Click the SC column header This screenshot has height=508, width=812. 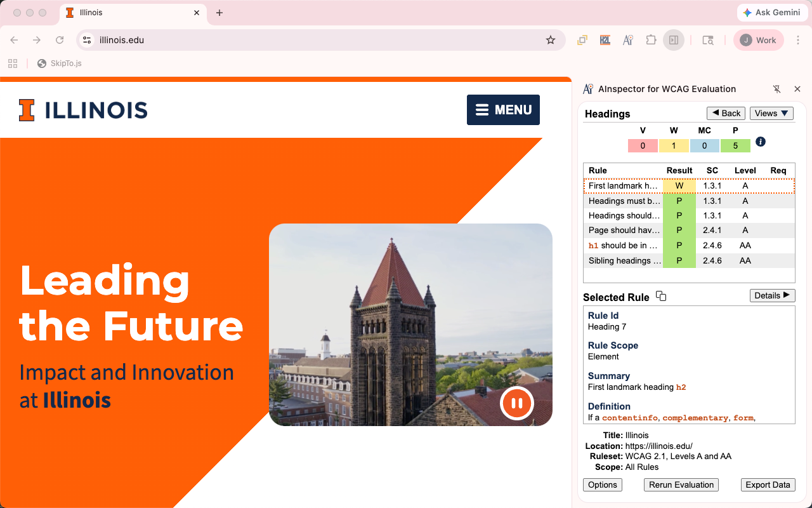tap(712, 170)
